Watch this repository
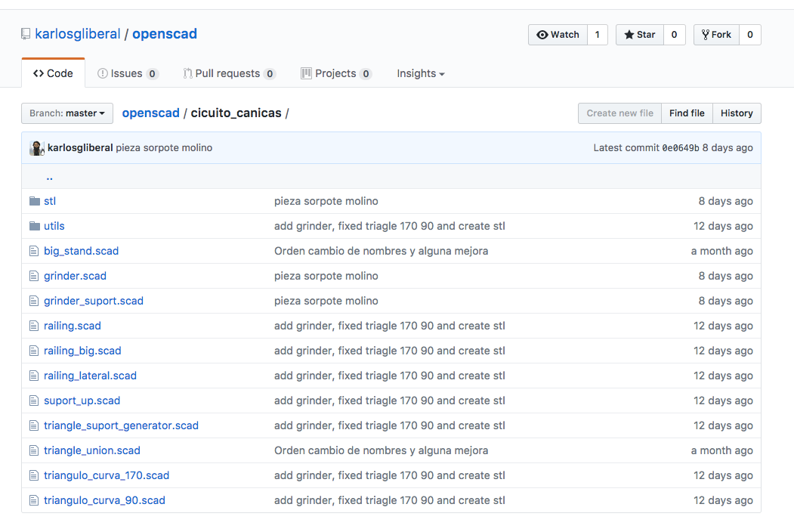 [558, 35]
